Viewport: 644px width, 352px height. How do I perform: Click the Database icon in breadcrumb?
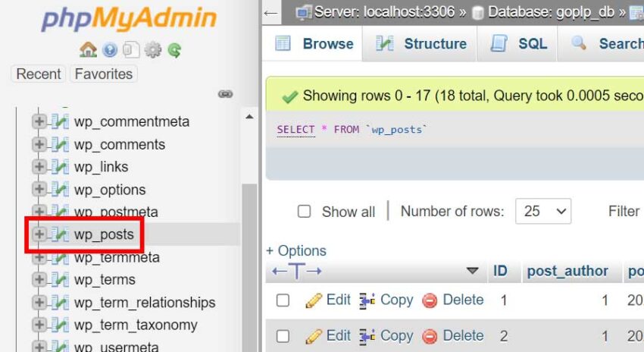click(x=477, y=13)
